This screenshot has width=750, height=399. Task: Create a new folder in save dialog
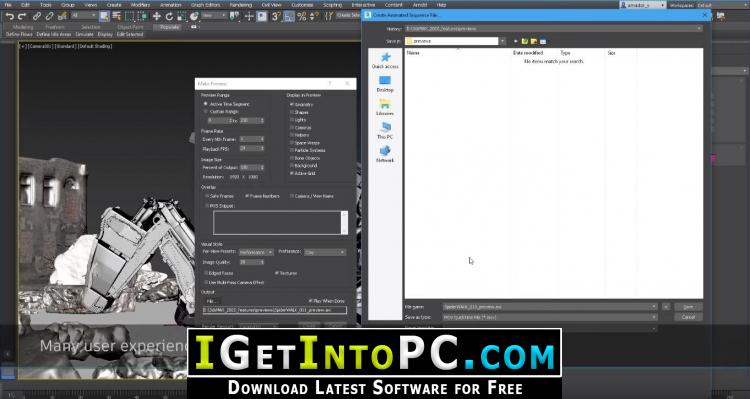point(534,41)
